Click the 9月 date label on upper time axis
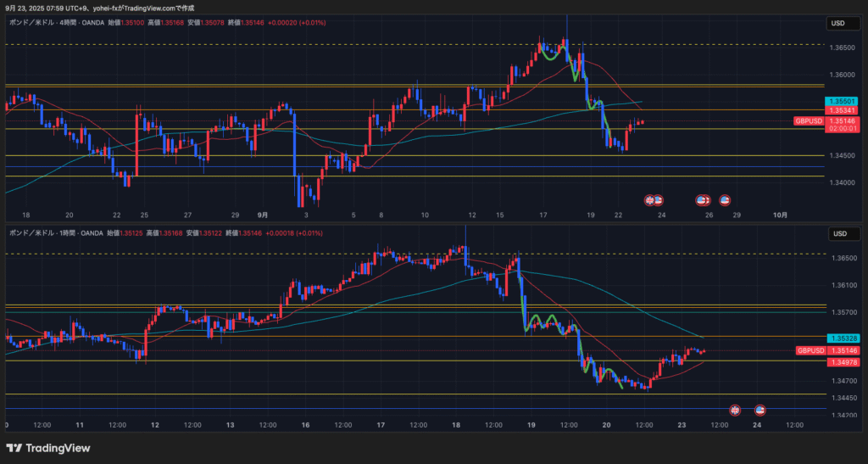The image size is (868, 464). [263, 215]
